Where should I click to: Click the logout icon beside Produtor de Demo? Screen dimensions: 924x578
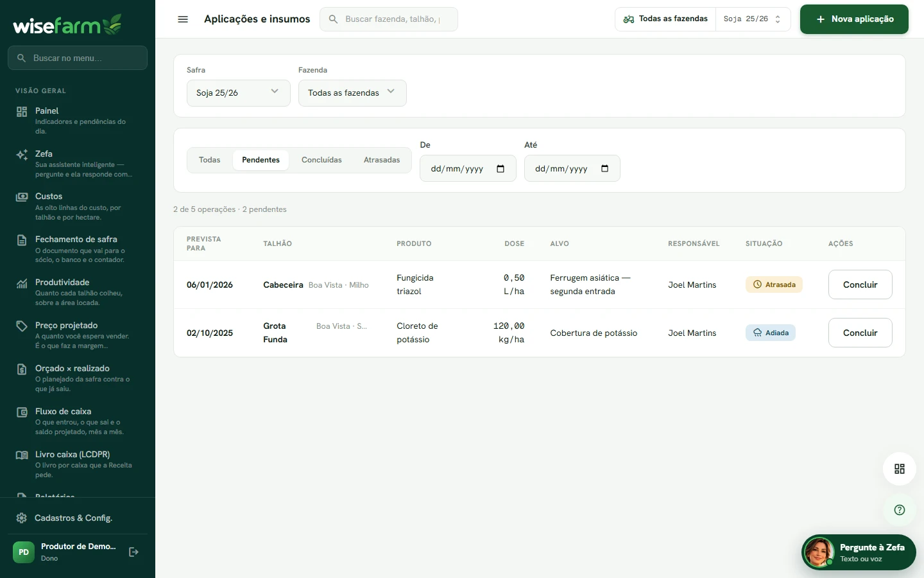tap(133, 552)
